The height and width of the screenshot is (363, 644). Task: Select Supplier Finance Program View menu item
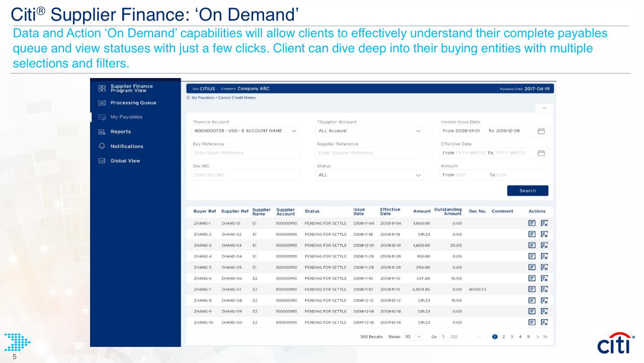coord(132,89)
